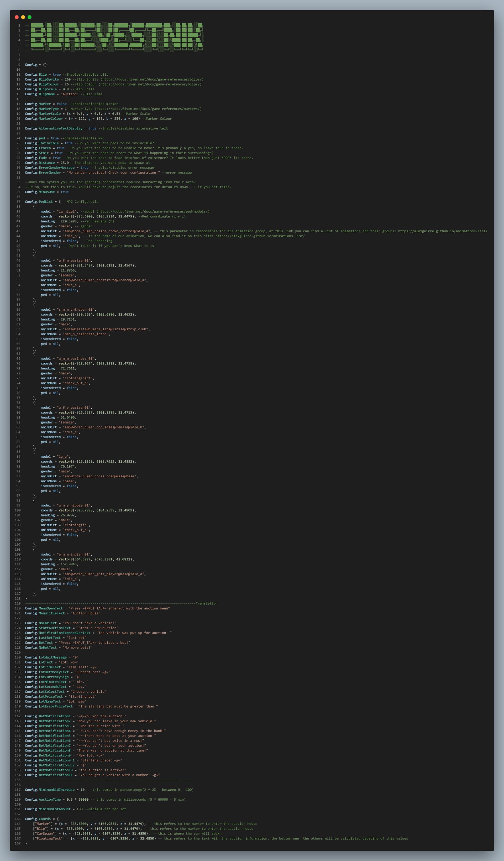The image size is (504, 861).
Task: Select the "a_m_m_indian_01" model string
Action: click(74, 555)
